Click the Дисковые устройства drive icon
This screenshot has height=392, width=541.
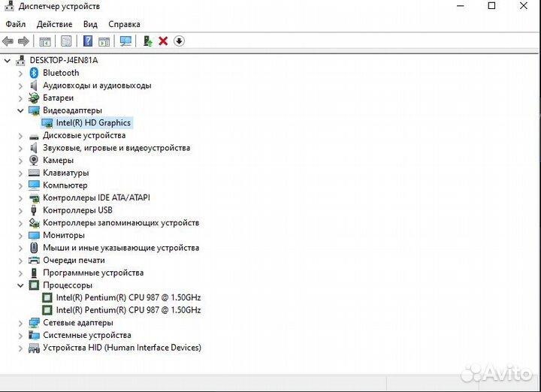click(34, 137)
